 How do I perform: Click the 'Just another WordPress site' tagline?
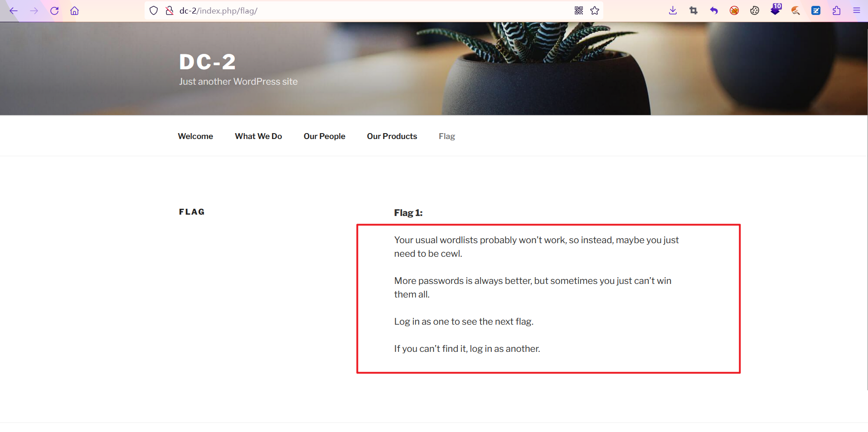(x=238, y=82)
